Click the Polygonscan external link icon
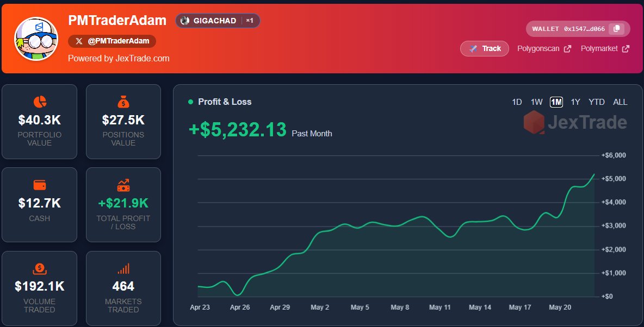This screenshot has width=644, height=327. point(568,49)
